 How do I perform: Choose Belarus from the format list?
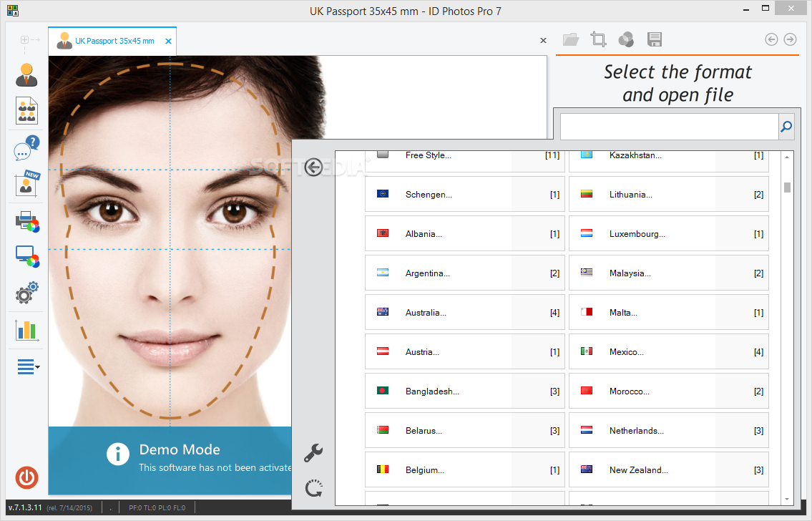tap(464, 430)
